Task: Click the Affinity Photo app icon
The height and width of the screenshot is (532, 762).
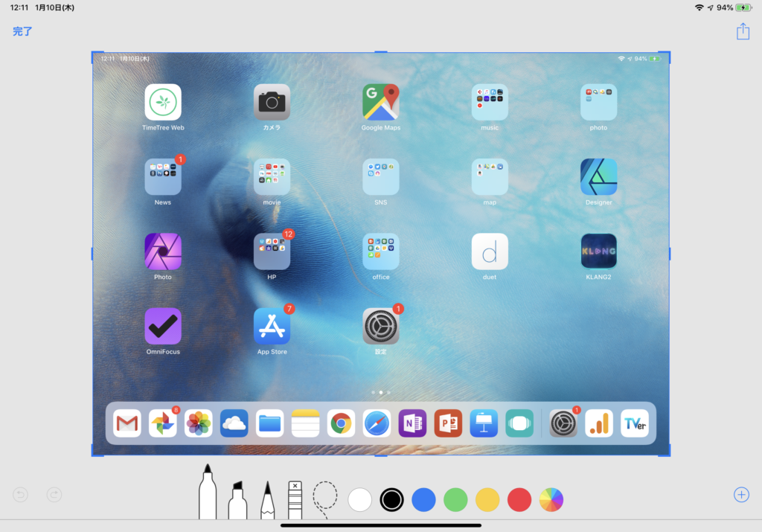Action: click(x=163, y=251)
